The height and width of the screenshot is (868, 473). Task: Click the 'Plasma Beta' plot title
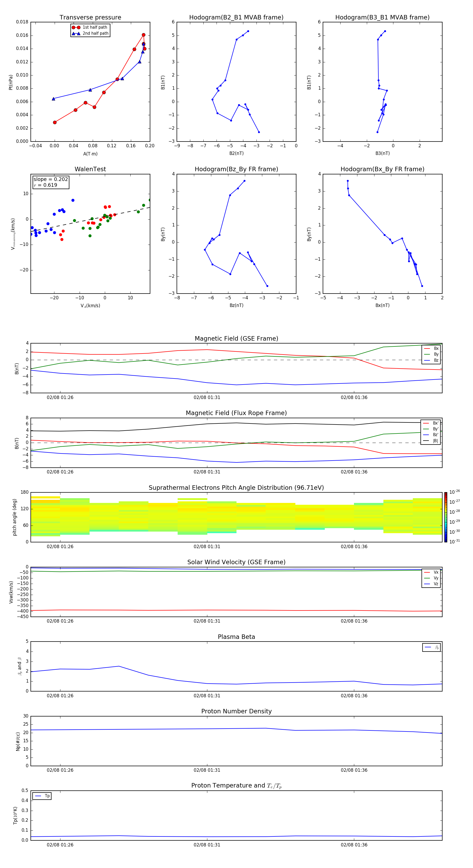tap(236, 637)
